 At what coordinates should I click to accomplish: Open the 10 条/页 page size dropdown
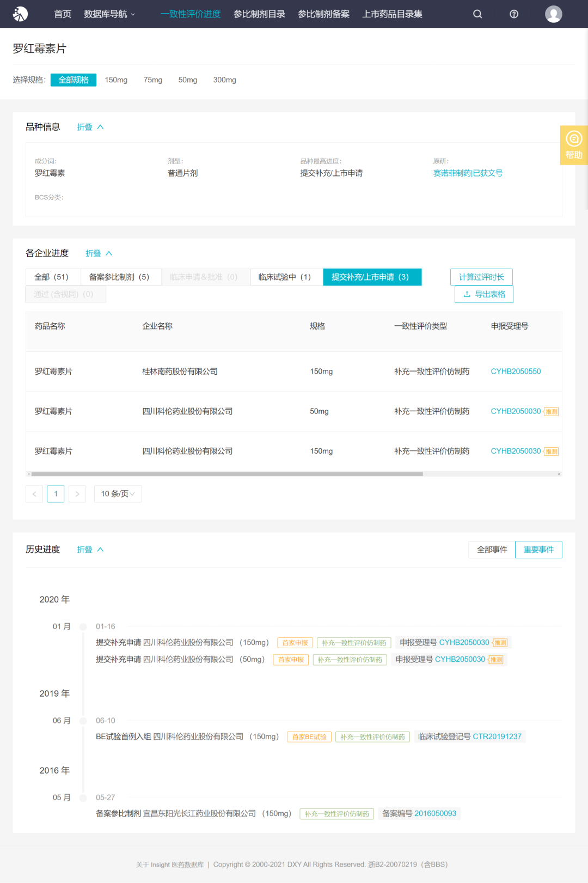[x=118, y=494]
